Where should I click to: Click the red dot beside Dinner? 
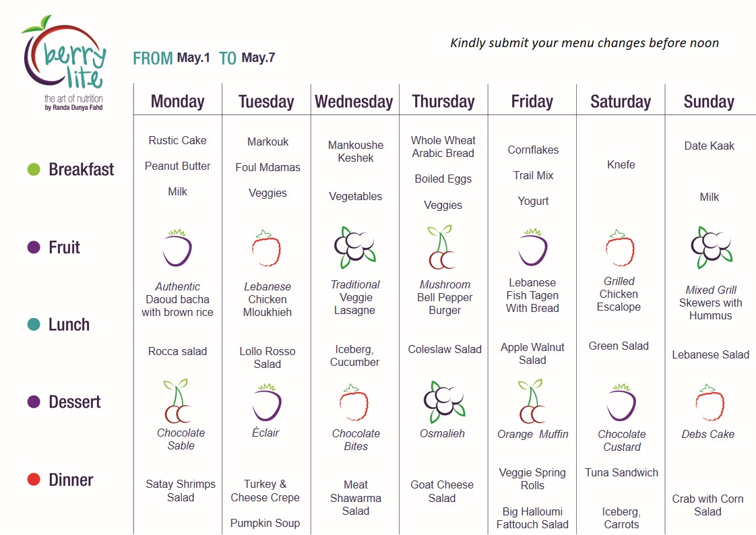pyautogui.click(x=34, y=480)
